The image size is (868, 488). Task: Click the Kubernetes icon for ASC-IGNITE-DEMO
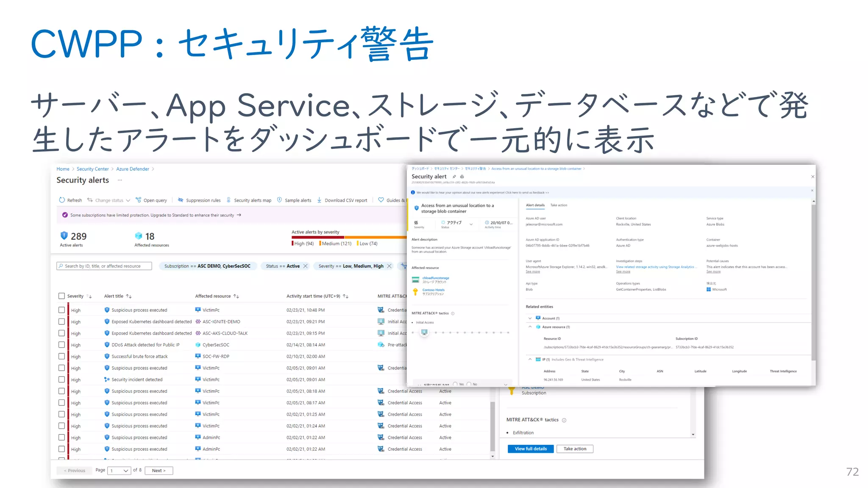[x=198, y=322]
